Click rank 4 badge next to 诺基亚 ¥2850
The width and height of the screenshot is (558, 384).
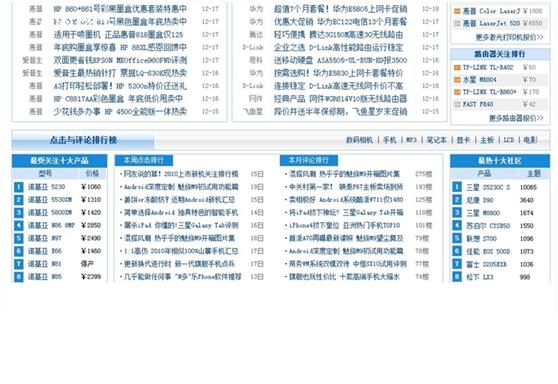(19, 225)
